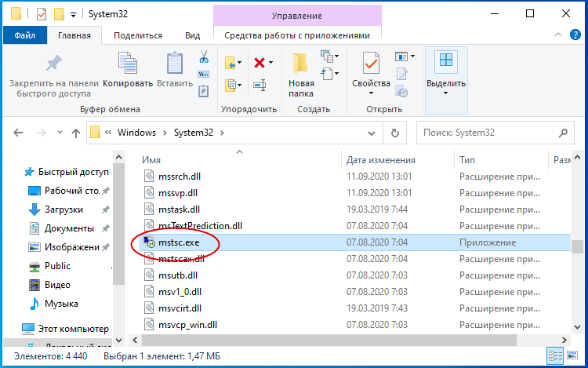Click the scissors Cut icon
This screenshot has height=368, width=588.
pos(204,57)
